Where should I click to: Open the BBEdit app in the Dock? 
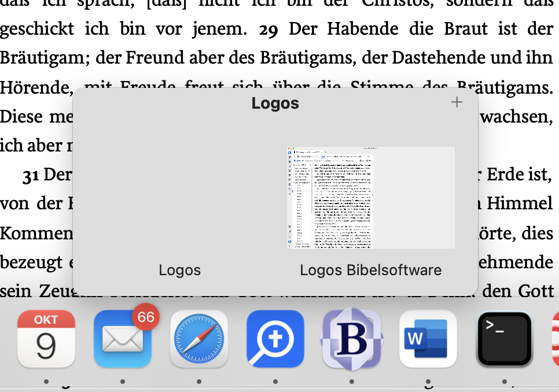352,339
